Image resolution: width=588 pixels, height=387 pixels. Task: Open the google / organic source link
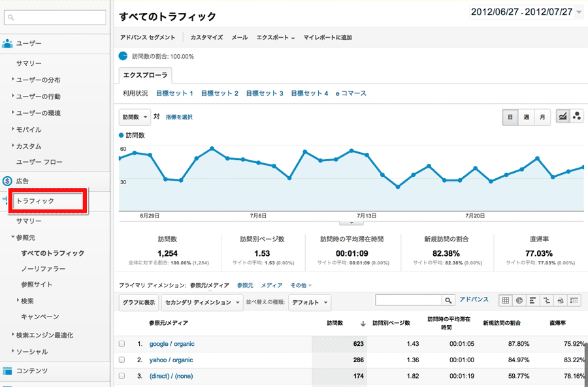click(x=172, y=344)
